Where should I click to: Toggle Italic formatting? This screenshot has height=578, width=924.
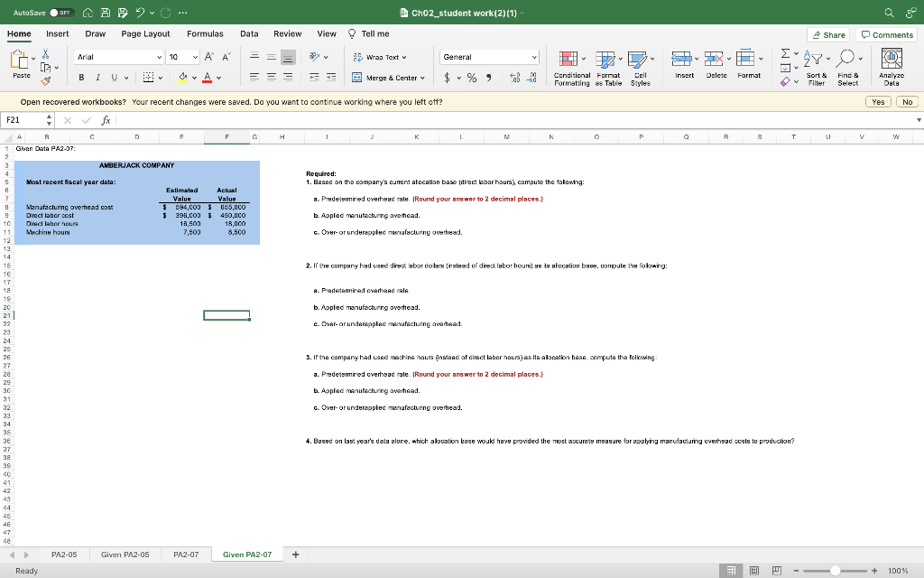click(97, 78)
